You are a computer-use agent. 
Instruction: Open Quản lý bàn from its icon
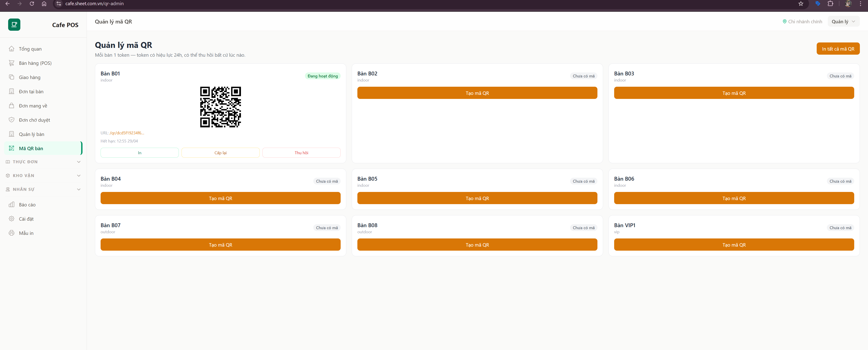12,134
